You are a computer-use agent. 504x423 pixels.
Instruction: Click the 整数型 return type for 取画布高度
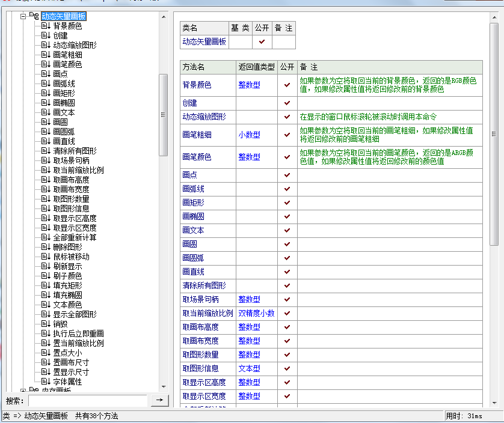[249, 327]
